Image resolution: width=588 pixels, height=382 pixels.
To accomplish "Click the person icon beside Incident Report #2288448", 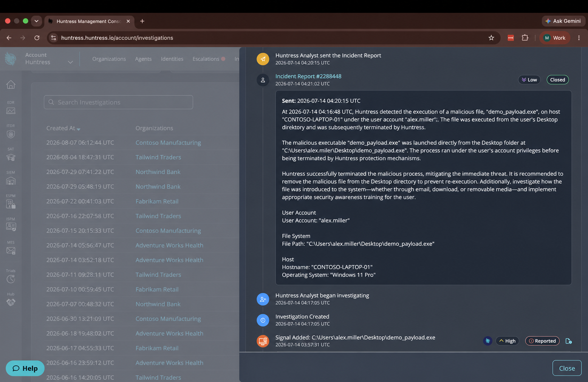I will [263, 80].
